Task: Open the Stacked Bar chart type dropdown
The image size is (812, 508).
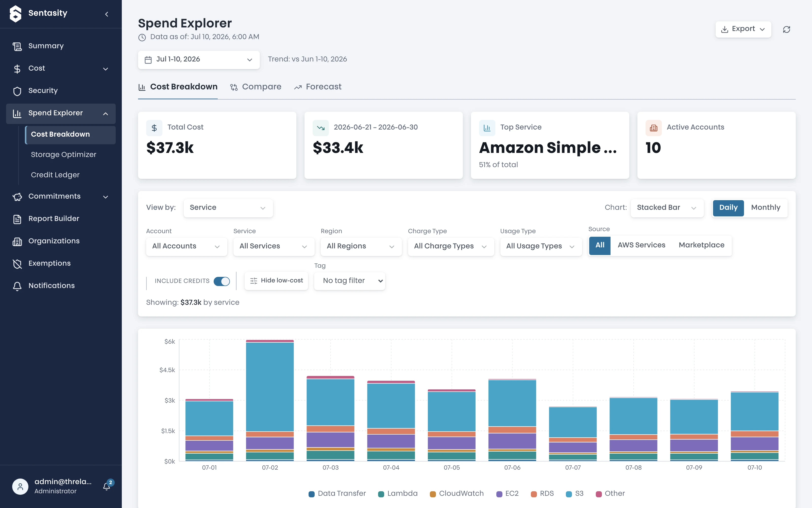Action: [667, 208]
